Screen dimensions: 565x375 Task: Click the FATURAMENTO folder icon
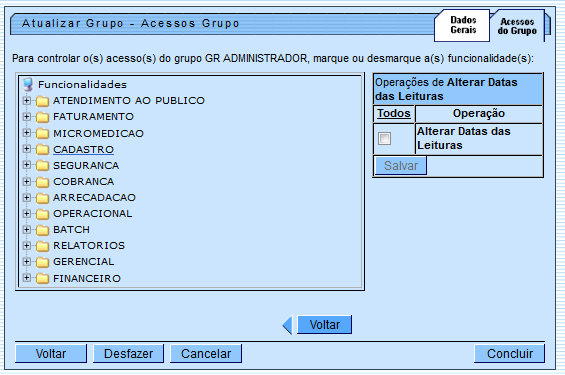(x=42, y=117)
